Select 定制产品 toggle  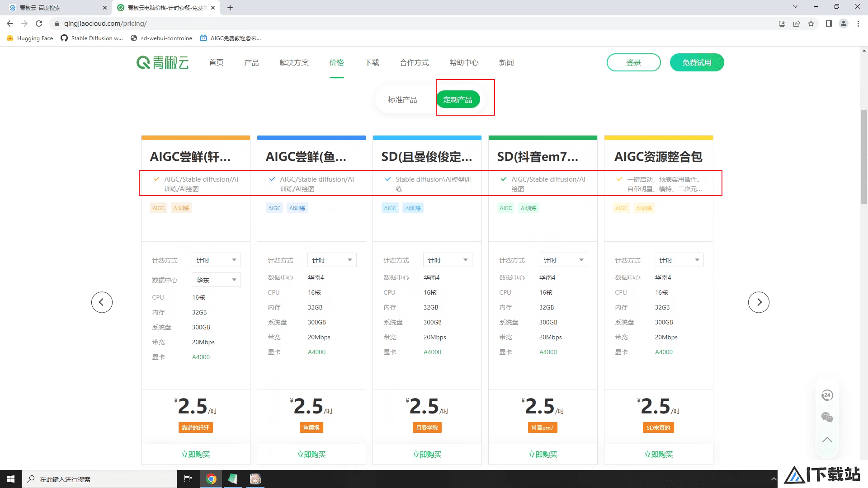pyautogui.click(x=458, y=99)
